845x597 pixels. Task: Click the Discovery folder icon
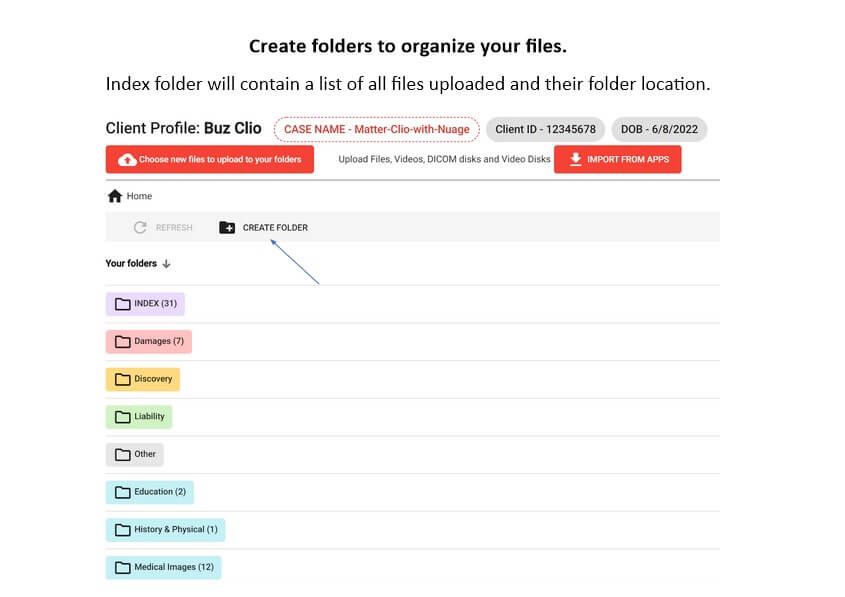point(123,379)
